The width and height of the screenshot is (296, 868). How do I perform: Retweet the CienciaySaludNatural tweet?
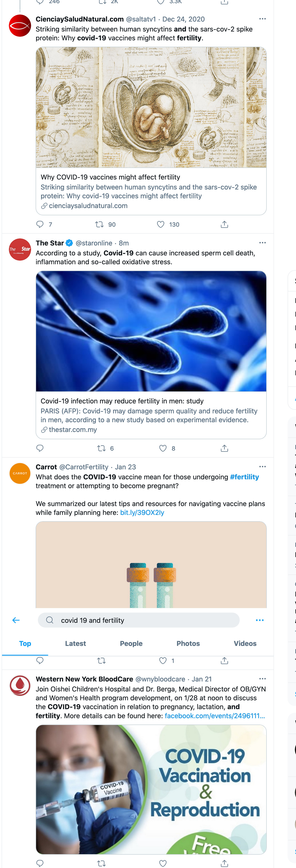[99, 224]
